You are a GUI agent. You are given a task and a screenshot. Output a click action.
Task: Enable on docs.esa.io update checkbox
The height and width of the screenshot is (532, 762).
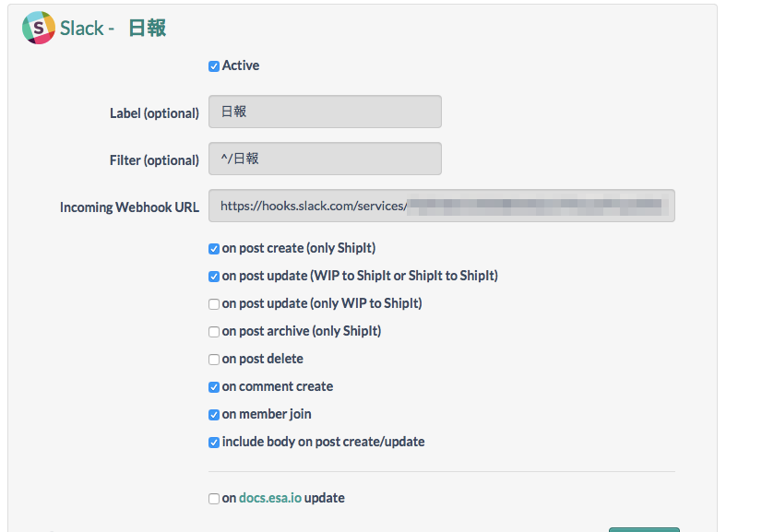[214, 499]
